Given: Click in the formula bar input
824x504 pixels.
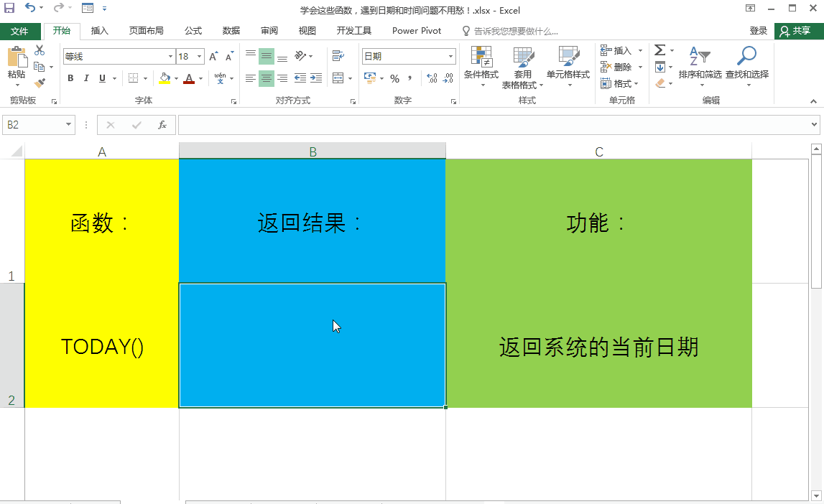Looking at the screenshot, I should pos(493,125).
